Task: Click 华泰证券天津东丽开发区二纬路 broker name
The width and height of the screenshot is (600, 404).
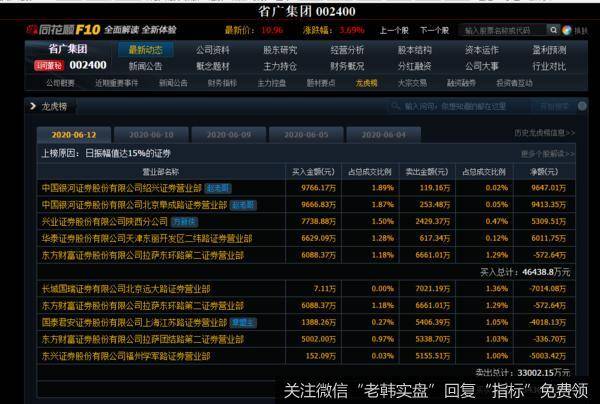Action: (x=147, y=238)
